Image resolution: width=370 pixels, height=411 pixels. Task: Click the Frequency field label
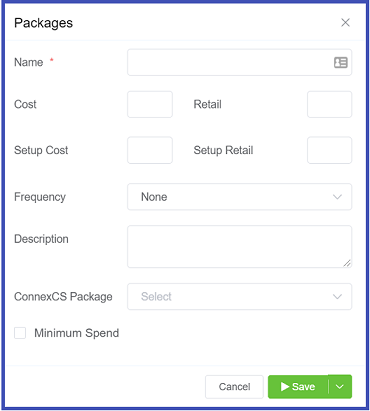point(40,197)
